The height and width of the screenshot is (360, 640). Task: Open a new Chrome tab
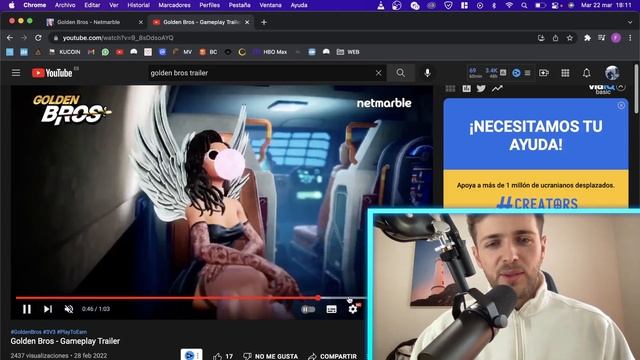pyautogui.click(x=264, y=22)
